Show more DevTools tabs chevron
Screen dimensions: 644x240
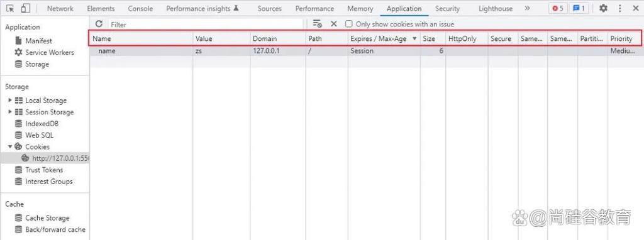tap(527, 8)
